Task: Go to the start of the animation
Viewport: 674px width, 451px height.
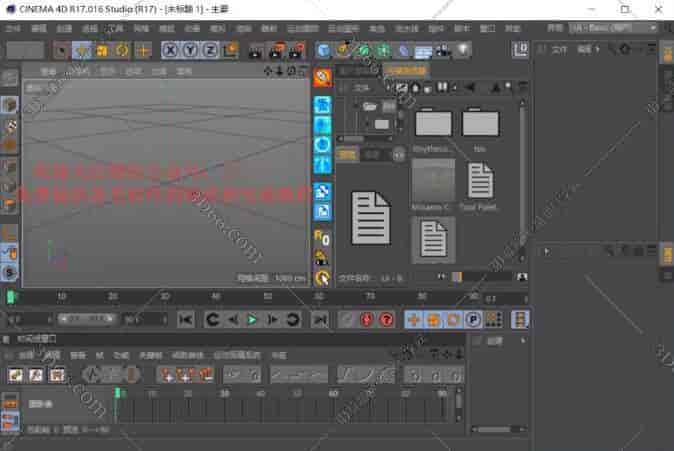Action: pyautogui.click(x=186, y=319)
